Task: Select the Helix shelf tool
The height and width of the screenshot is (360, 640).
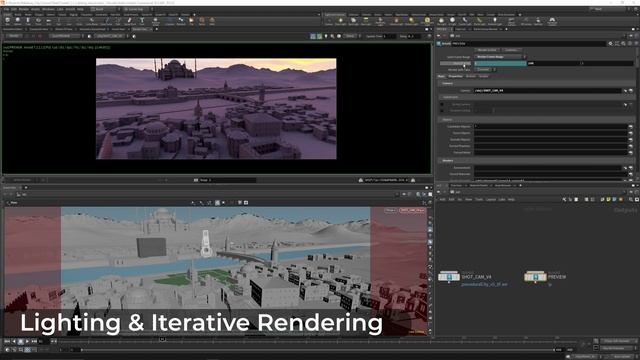Action: click(212, 20)
